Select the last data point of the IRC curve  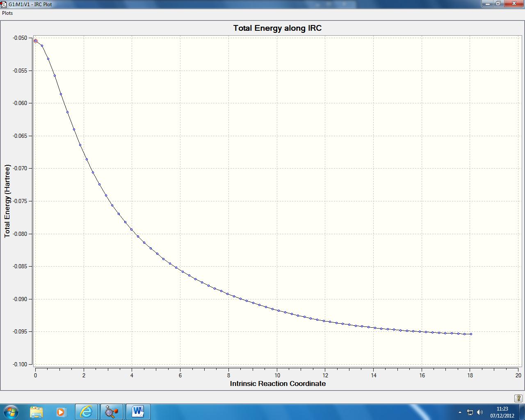(x=471, y=334)
